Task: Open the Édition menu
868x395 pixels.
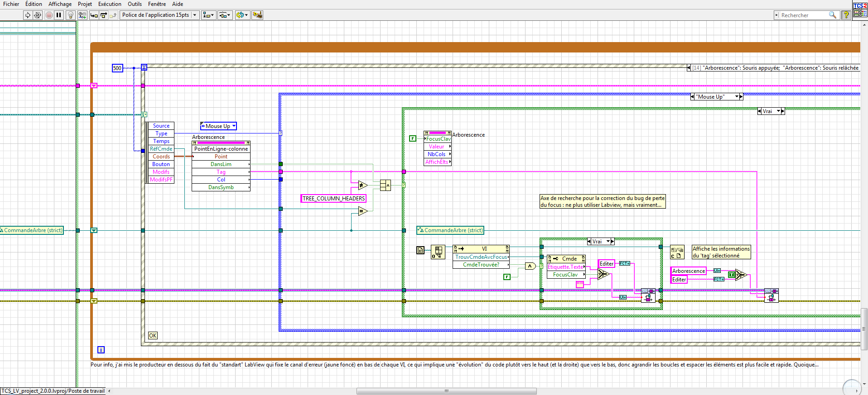Action: pos(34,4)
